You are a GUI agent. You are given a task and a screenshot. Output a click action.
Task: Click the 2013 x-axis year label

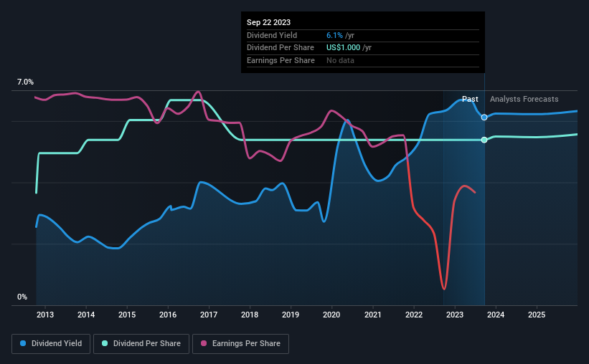(x=45, y=315)
